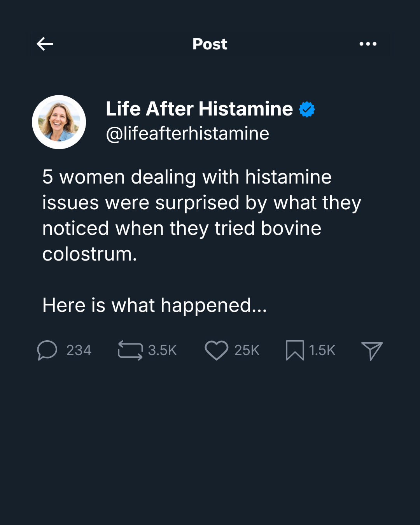Share the post via paper plane icon
The height and width of the screenshot is (525, 420).
pos(372,351)
